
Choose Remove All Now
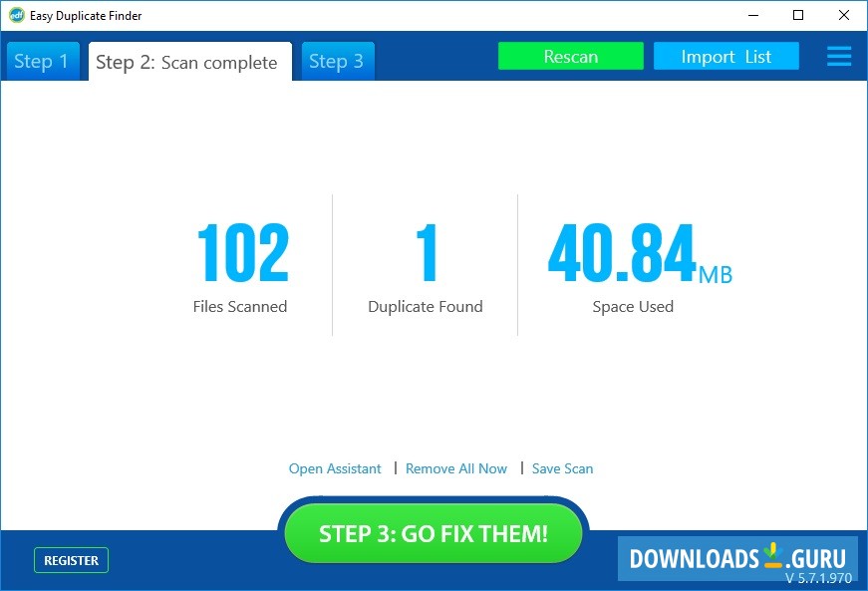point(456,468)
